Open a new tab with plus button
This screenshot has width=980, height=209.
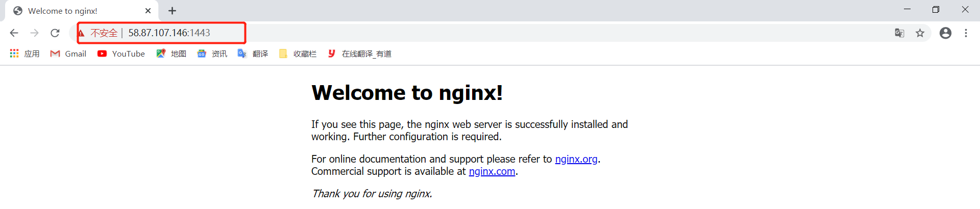[x=173, y=11]
